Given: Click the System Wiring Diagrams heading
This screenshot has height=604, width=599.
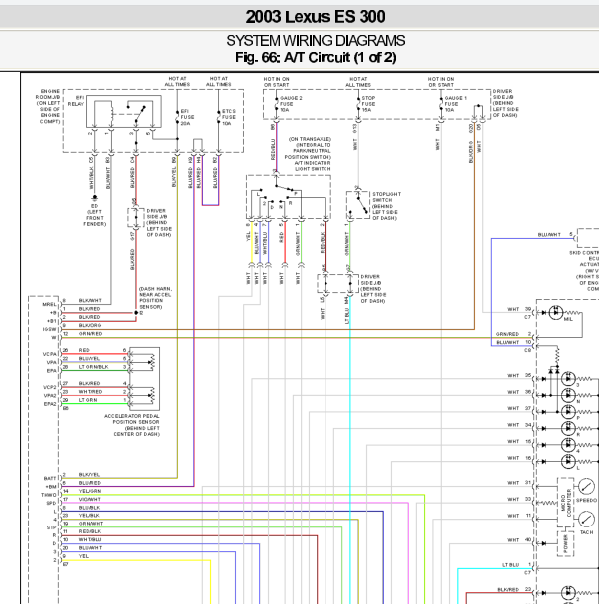Looking at the screenshot, I should click(x=315, y=40).
